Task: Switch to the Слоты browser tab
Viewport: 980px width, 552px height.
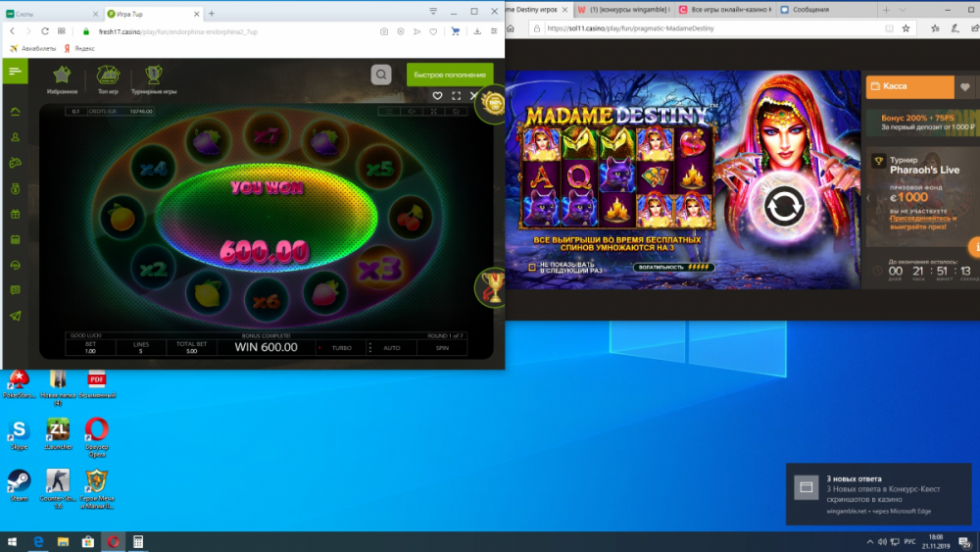Action: pos(49,13)
